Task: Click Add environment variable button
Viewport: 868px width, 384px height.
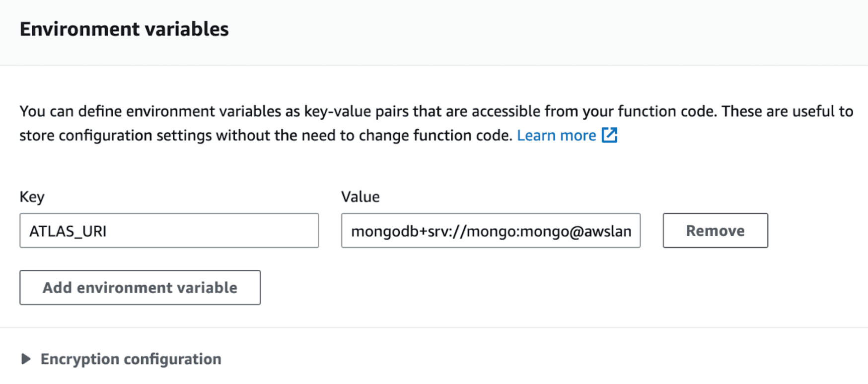Action: point(140,288)
